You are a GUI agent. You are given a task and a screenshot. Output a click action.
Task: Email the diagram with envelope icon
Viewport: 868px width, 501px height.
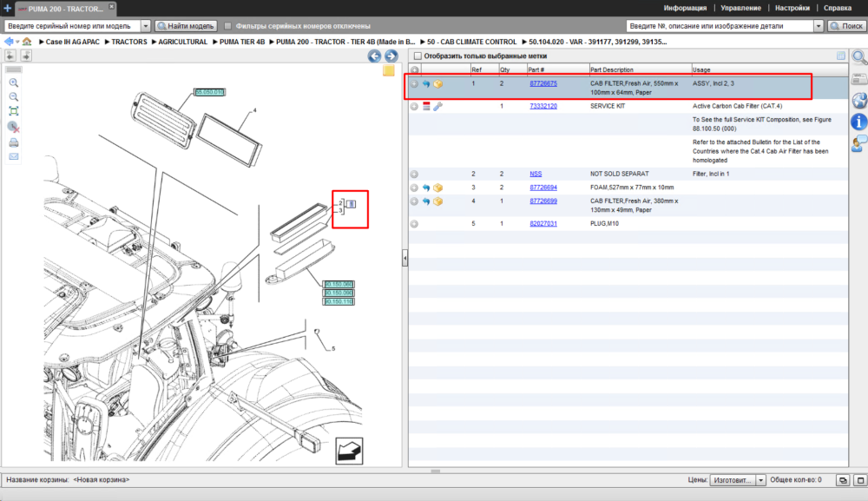14,156
